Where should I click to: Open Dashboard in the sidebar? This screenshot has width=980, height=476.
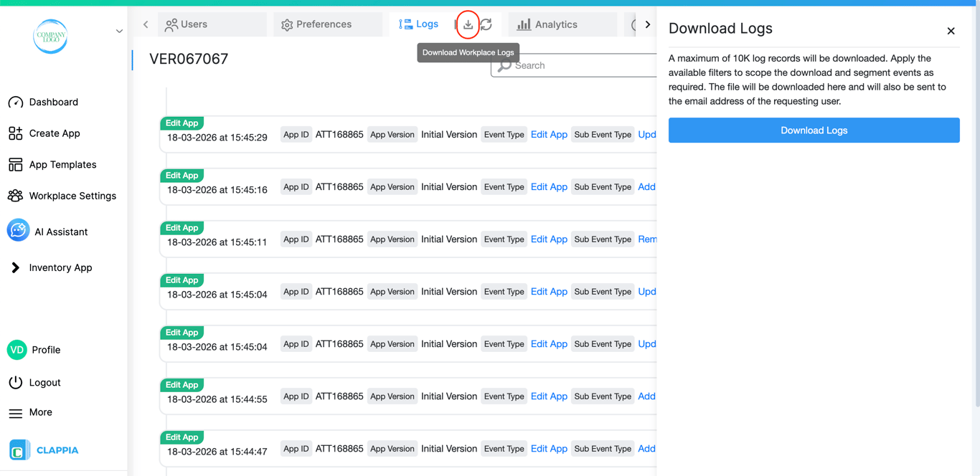pos(54,103)
